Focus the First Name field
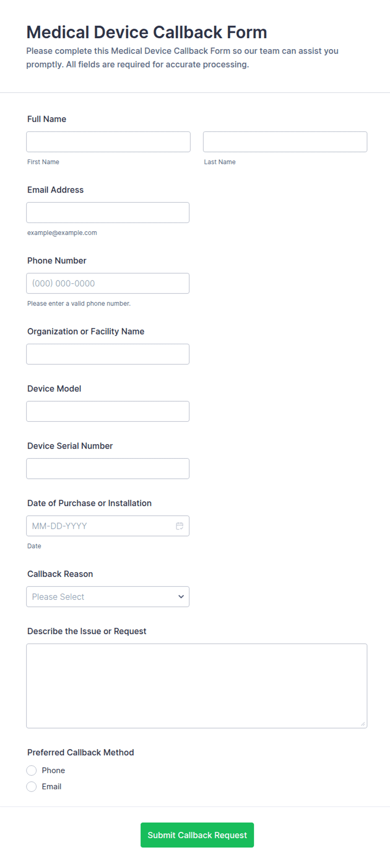This screenshot has height=868, width=390. 108,142
